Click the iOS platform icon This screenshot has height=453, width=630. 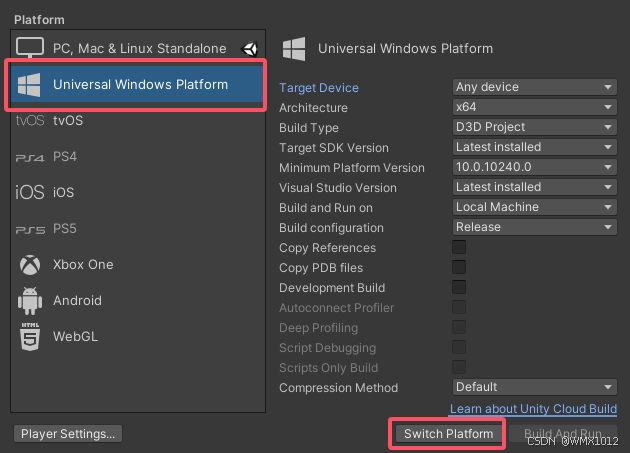click(30, 193)
